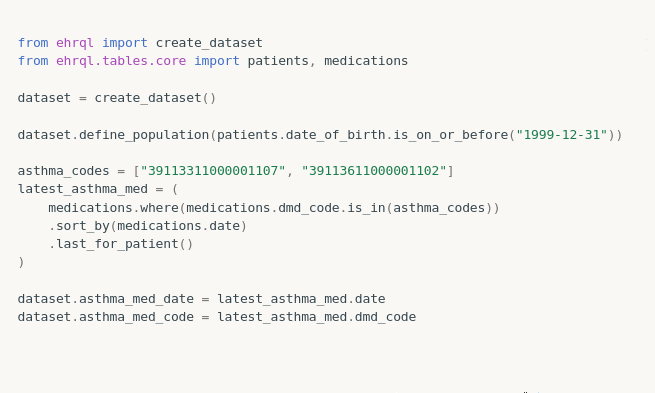Click latest_asthma_med at its opening assignment

click(83, 189)
